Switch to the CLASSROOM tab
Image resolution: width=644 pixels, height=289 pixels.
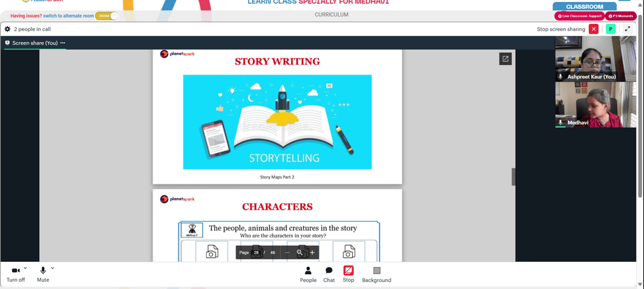coord(585,6)
